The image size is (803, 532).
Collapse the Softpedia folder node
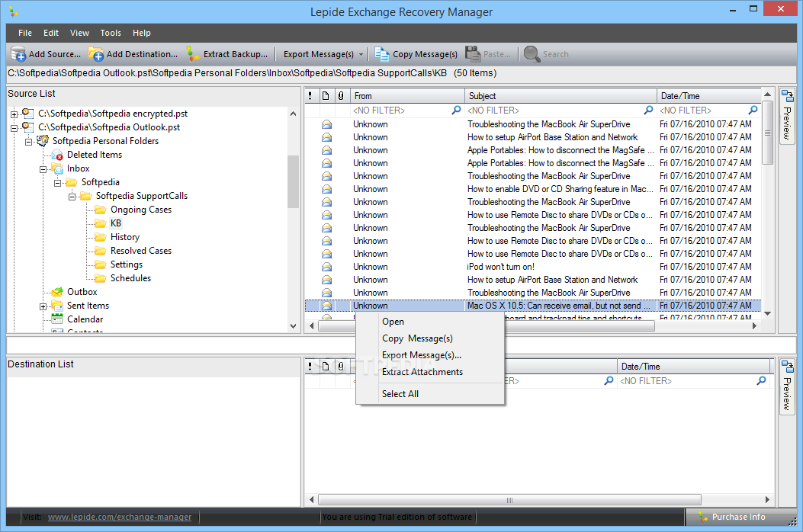tap(58, 184)
